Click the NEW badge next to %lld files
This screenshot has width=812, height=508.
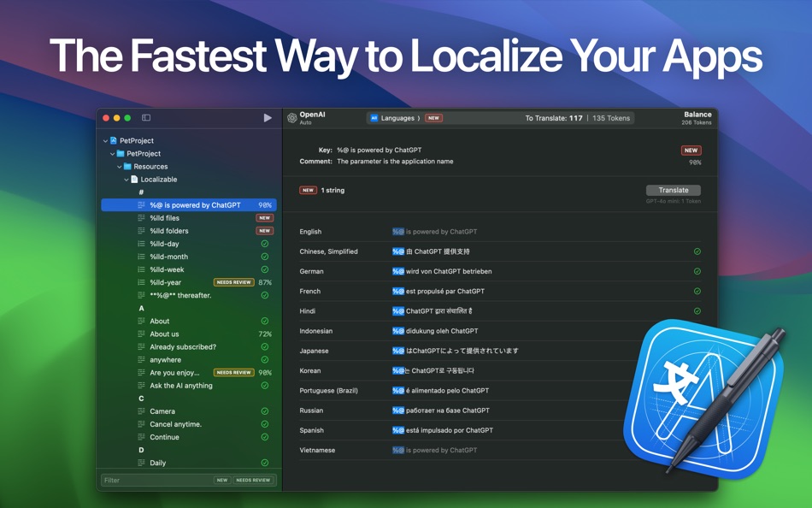(265, 218)
